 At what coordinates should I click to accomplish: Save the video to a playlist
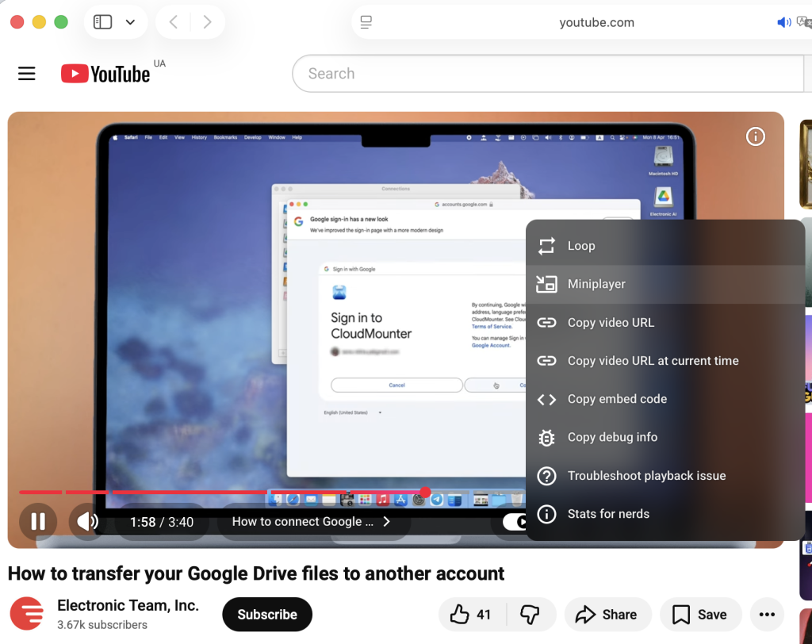coord(700,615)
